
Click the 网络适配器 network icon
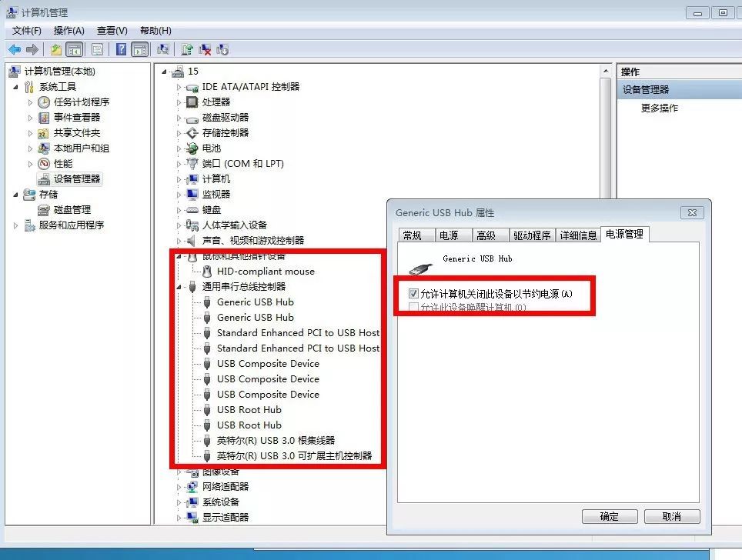[x=192, y=487]
